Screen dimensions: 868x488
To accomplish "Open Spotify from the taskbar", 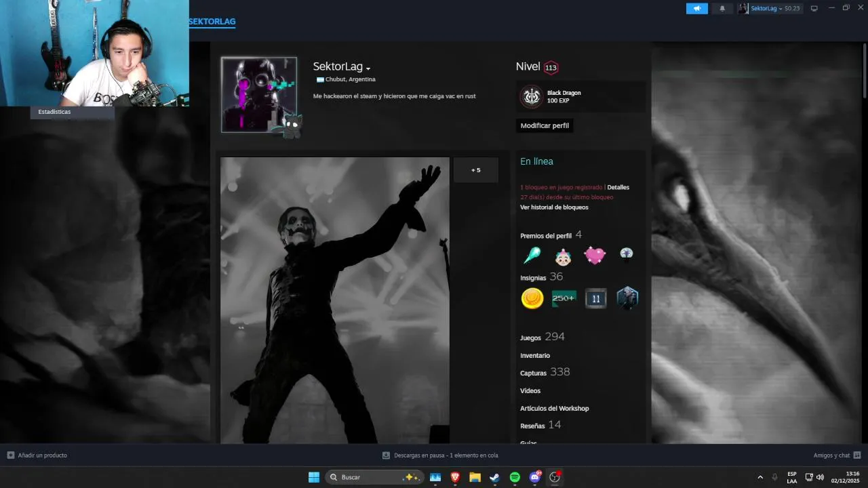I will tap(515, 477).
